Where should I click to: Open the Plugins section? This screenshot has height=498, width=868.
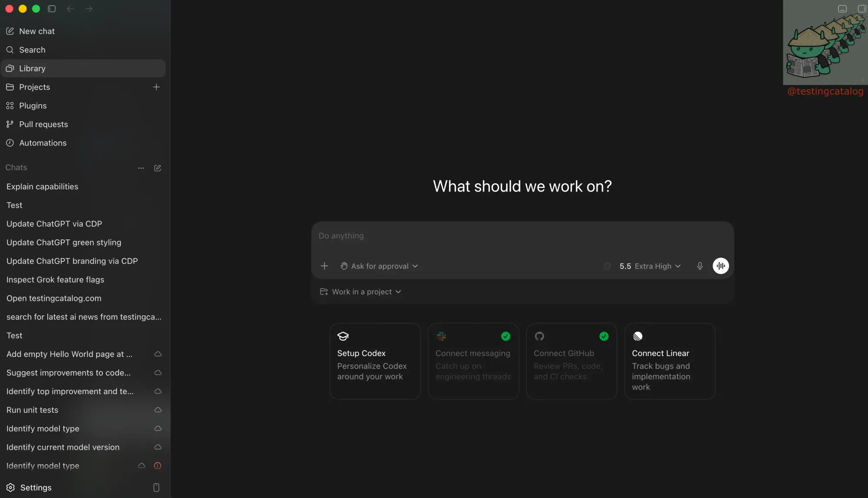[x=83, y=106]
